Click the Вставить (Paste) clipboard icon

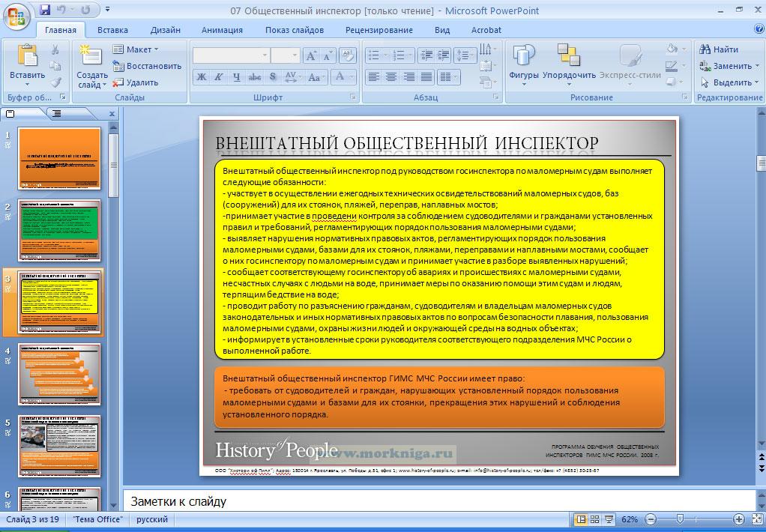tap(27, 57)
